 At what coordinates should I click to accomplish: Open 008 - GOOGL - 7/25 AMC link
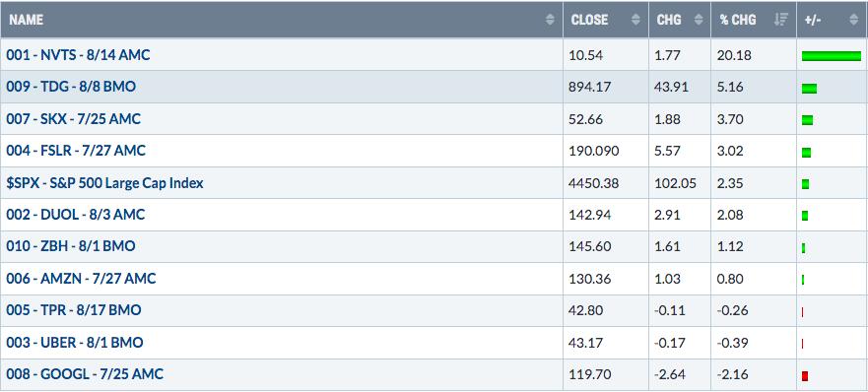coord(86,374)
